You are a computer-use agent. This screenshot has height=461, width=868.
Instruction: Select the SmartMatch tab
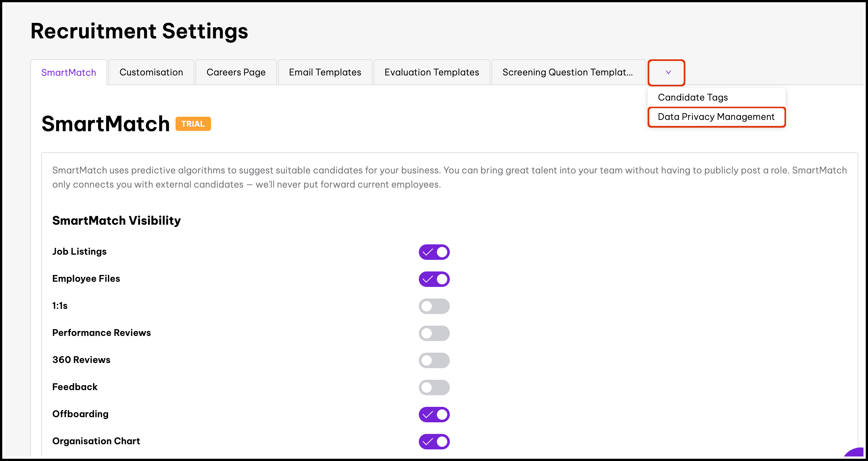69,73
